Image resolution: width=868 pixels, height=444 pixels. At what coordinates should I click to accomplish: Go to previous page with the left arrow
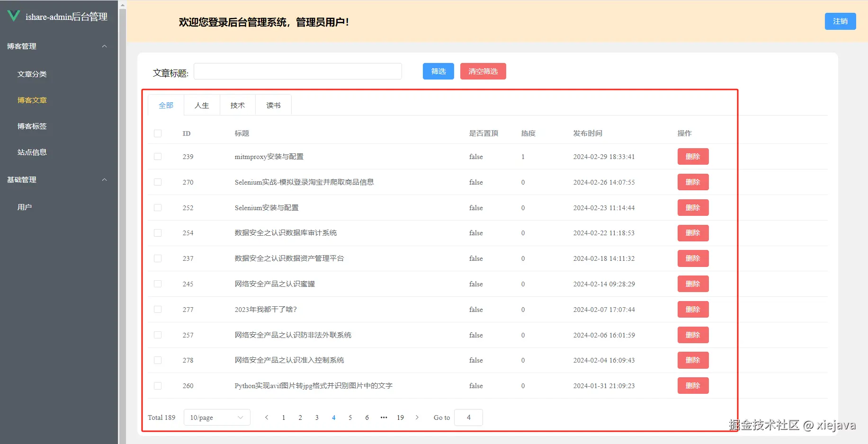point(267,417)
